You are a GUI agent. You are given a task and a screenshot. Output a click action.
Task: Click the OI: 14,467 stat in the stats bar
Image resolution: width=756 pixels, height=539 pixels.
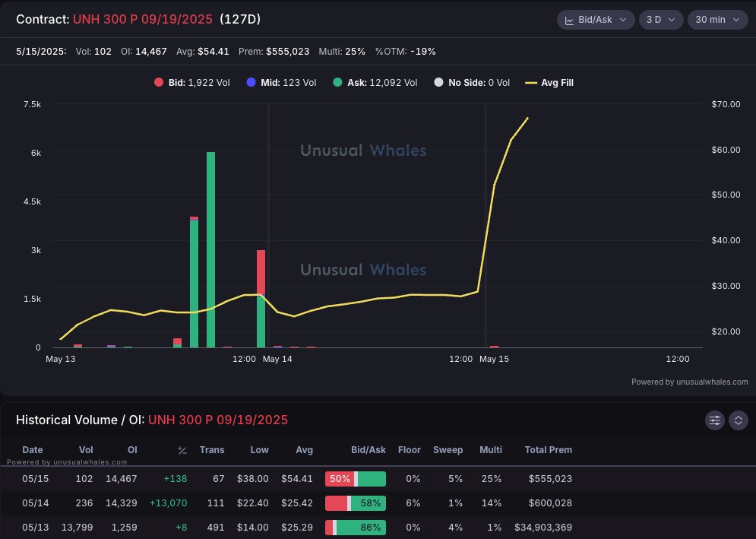point(144,51)
